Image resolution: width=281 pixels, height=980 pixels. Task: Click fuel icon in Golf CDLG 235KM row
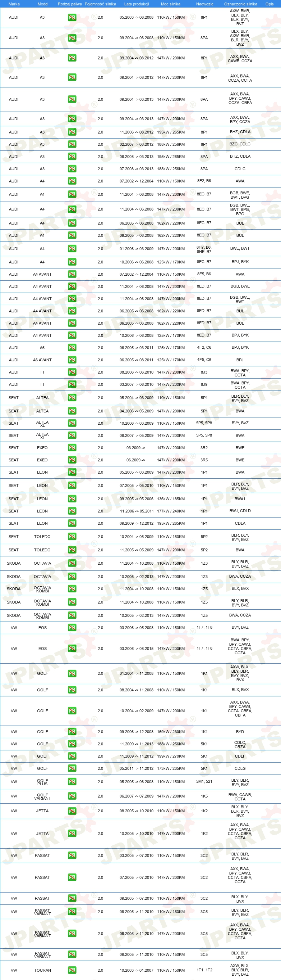tap(72, 768)
